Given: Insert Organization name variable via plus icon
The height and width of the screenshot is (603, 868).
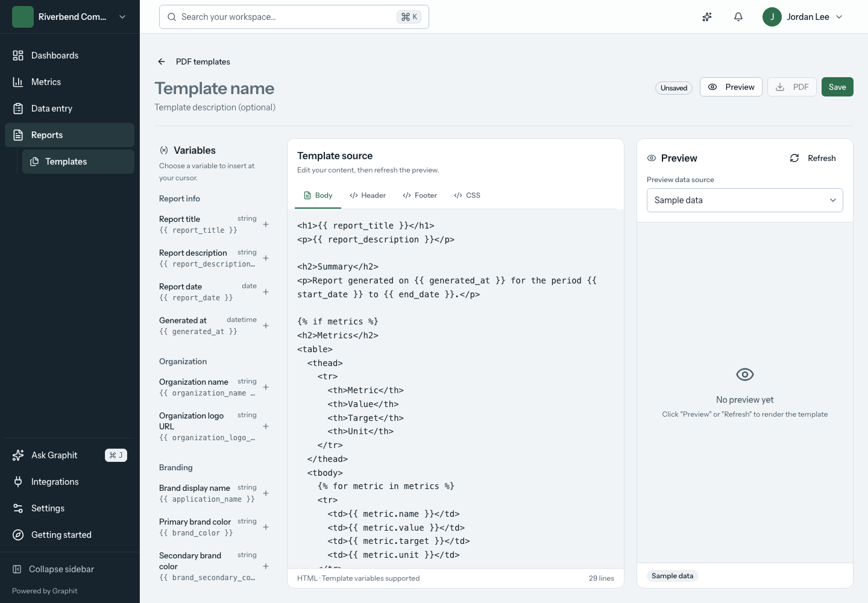Looking at the screenshot, I should [266, 387].
